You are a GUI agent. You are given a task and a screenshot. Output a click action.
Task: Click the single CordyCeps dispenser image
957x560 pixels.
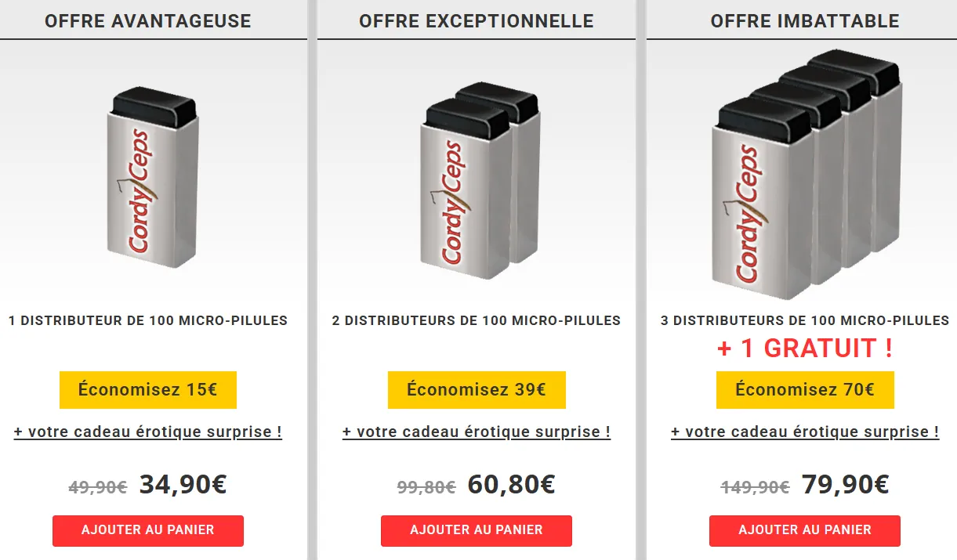pos(152,182)
